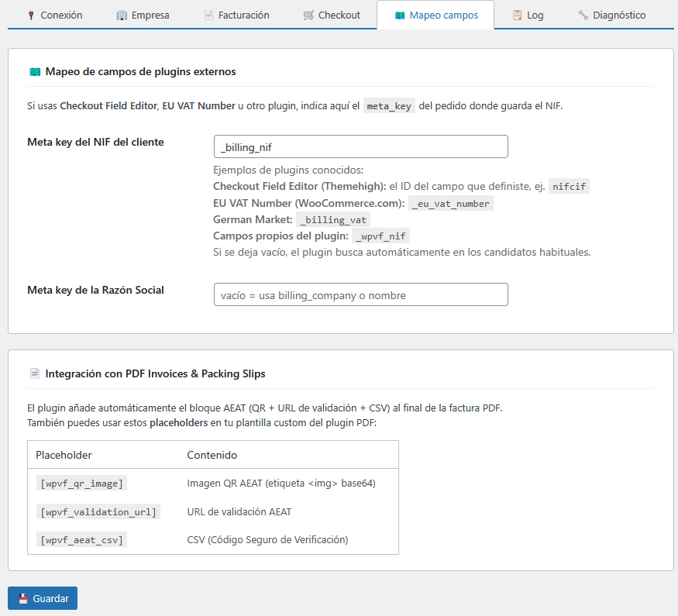Click the [wpvf_validation_url] placeholder code
This screenshot has width=678, height=616.
[98, 512]
